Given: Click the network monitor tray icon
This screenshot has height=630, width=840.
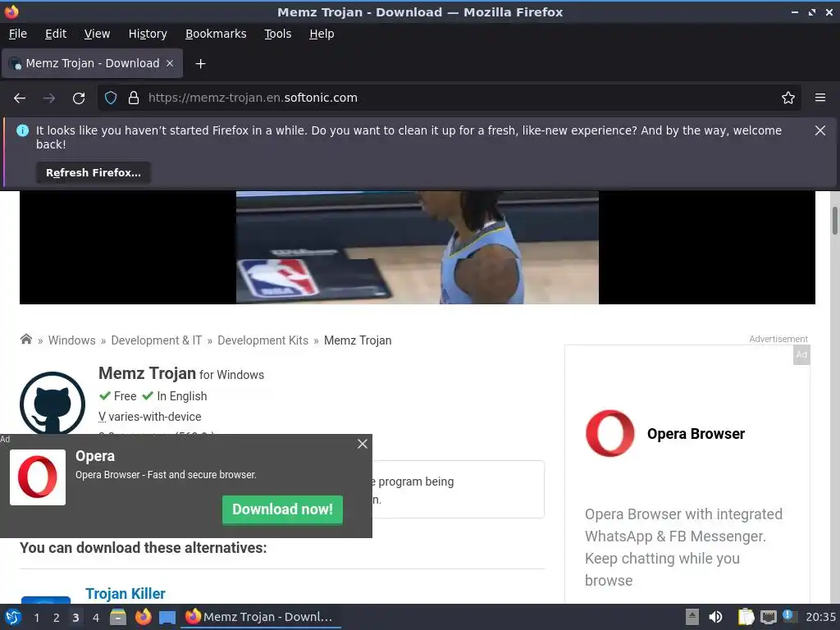Looking at the screenshot, I should coord(768,617).
